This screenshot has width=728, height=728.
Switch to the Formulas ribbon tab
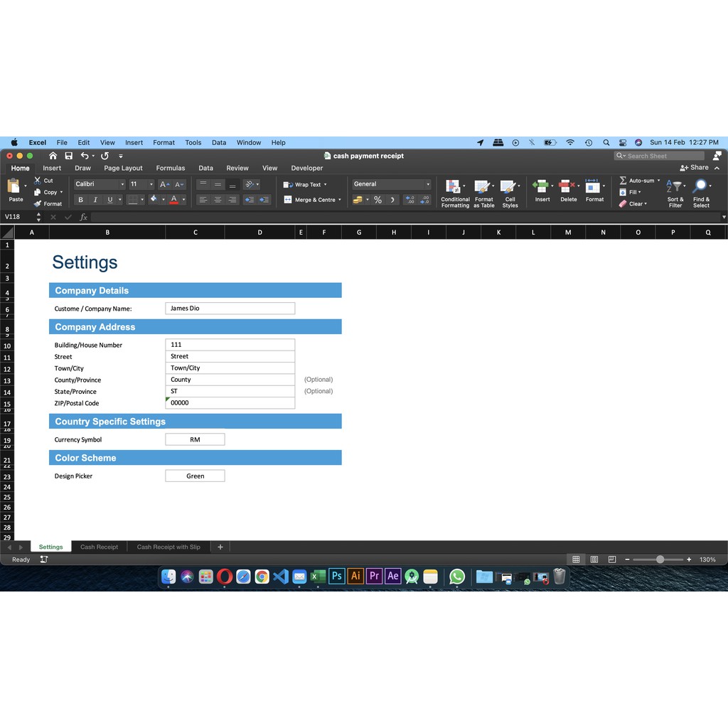[170, 168]
